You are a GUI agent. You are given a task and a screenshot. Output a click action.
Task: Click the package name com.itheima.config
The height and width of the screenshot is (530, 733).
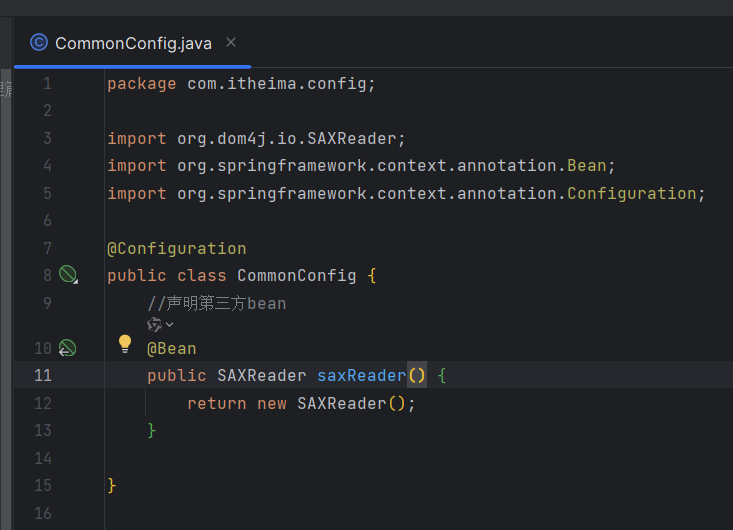coord(278,84)
